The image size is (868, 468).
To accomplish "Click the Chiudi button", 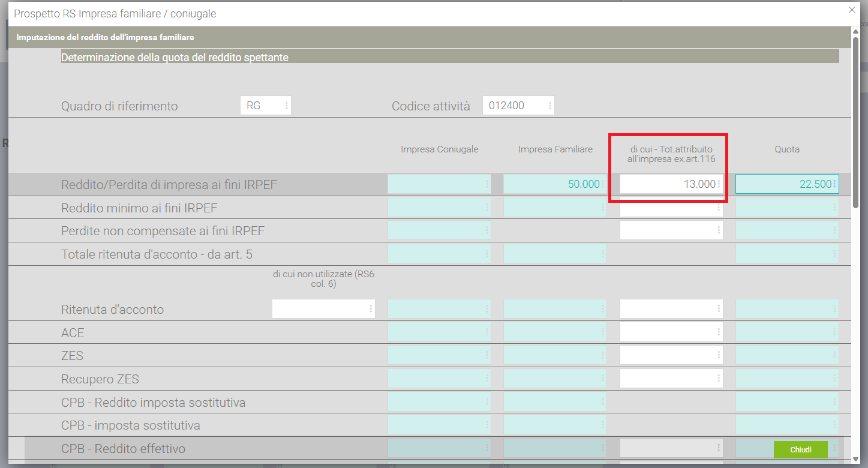I will click(x=801, y=450).
